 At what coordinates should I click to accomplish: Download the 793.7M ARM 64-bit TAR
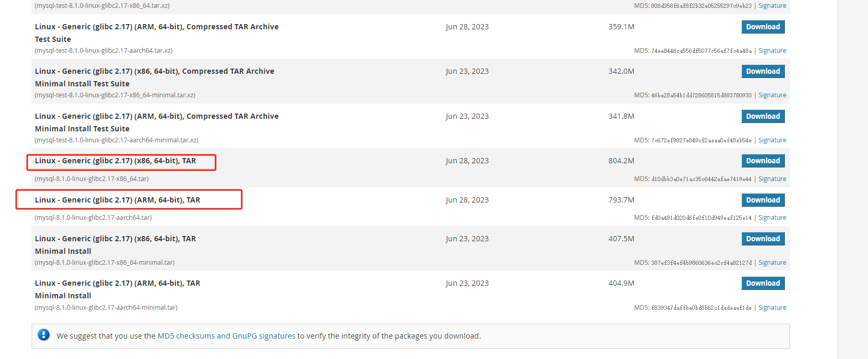763,200
